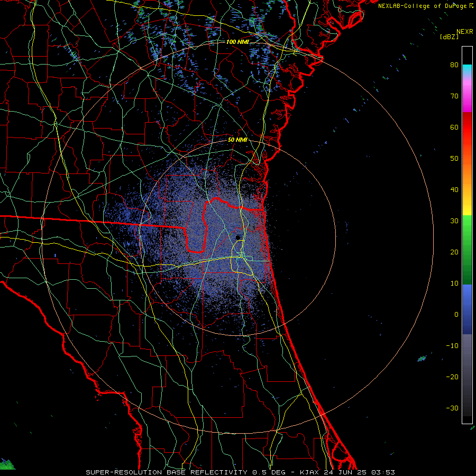This screenshot has height=476, width=476.
Task: Click the -10 dBZ scale value
Action: coord(452,345)
